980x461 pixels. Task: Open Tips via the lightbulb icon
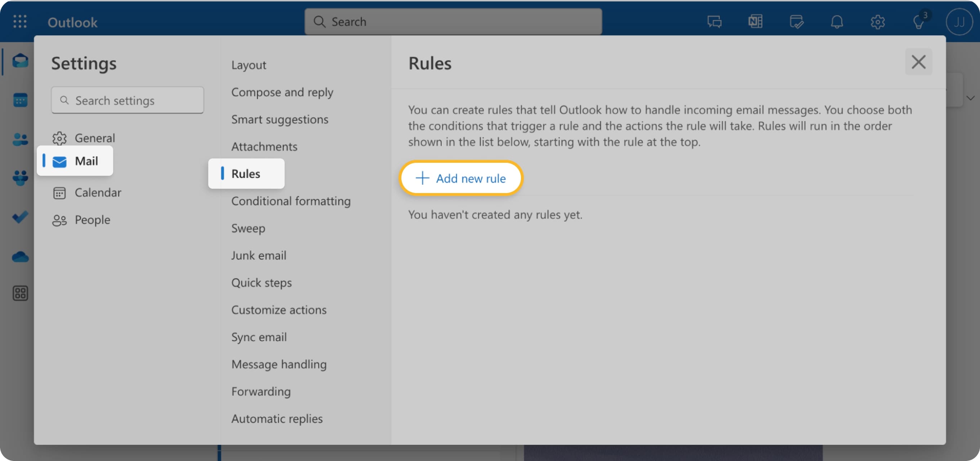919,22
